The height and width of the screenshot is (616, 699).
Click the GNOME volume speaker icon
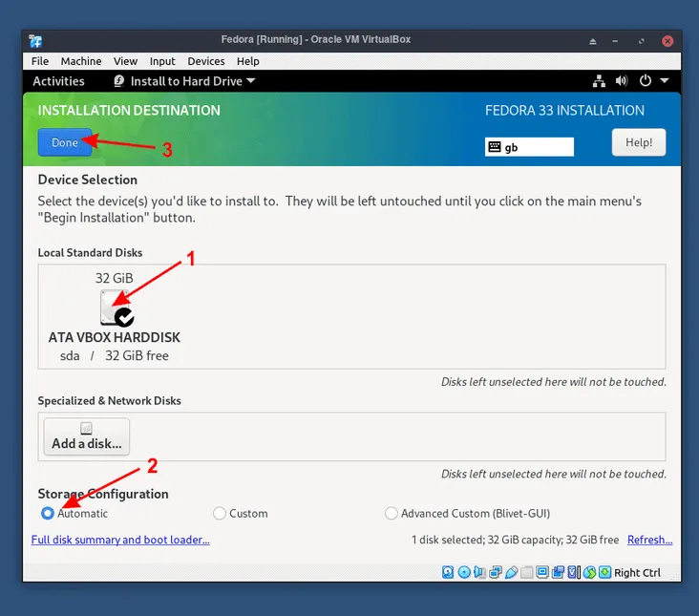click(622, 81)
